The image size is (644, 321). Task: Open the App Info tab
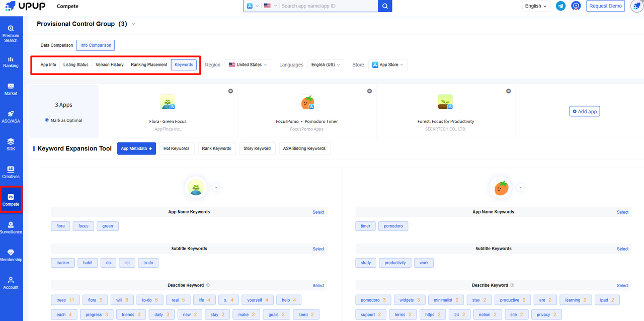point(48,65)
